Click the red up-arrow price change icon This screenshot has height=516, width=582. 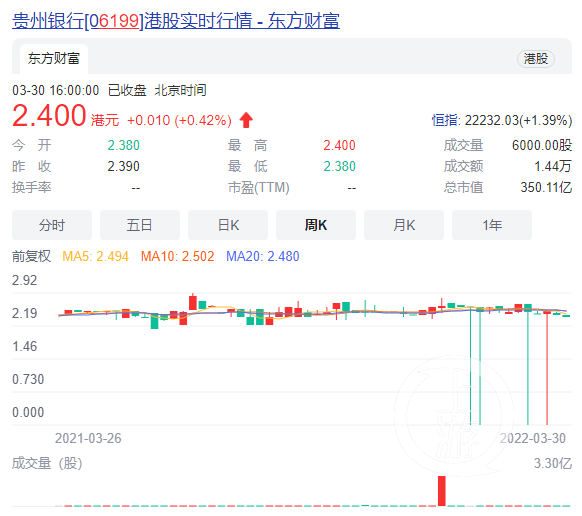coord(246,120)
